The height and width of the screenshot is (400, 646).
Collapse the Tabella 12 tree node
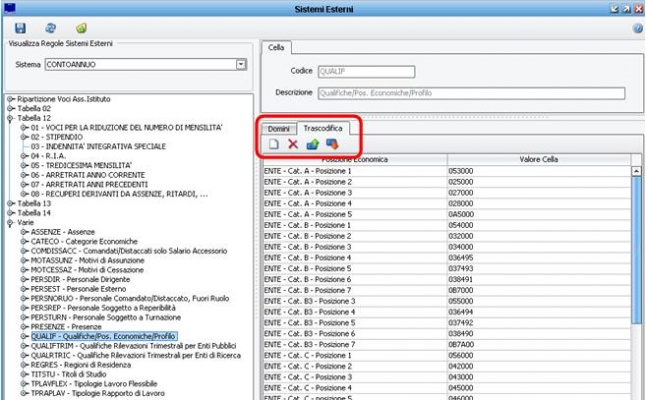click(10, 118)
